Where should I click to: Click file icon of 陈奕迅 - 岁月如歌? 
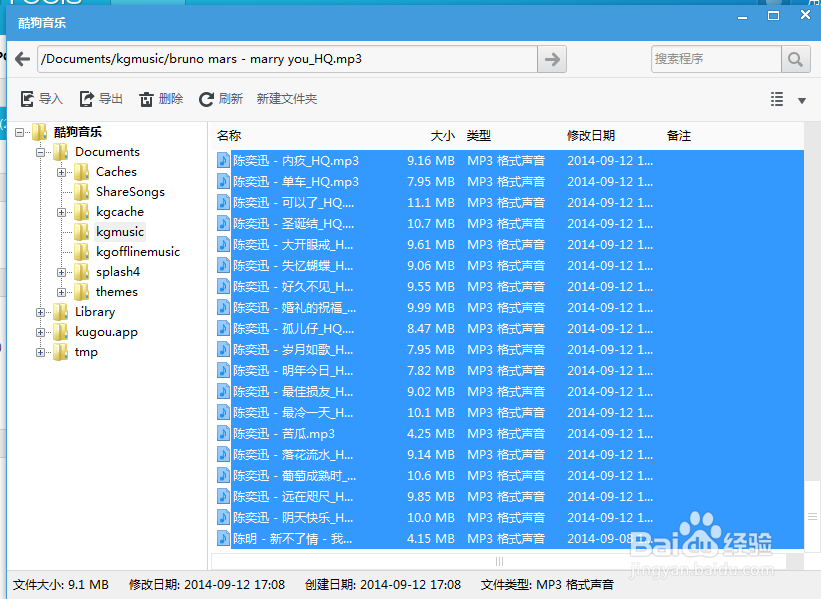(x=224, y=349)
